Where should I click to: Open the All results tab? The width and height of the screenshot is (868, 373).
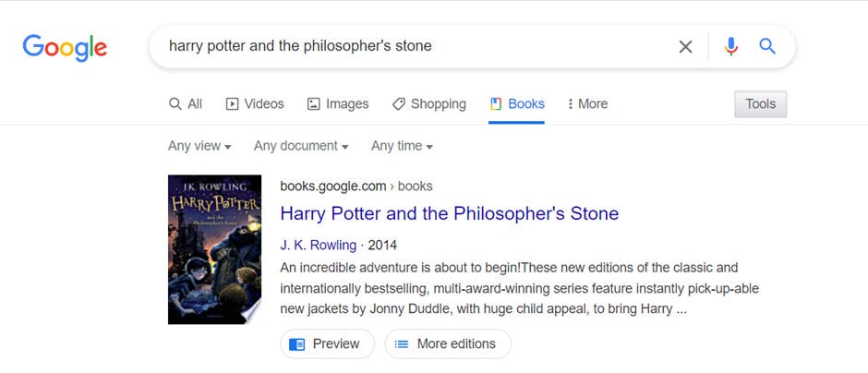tap(186, 104)
